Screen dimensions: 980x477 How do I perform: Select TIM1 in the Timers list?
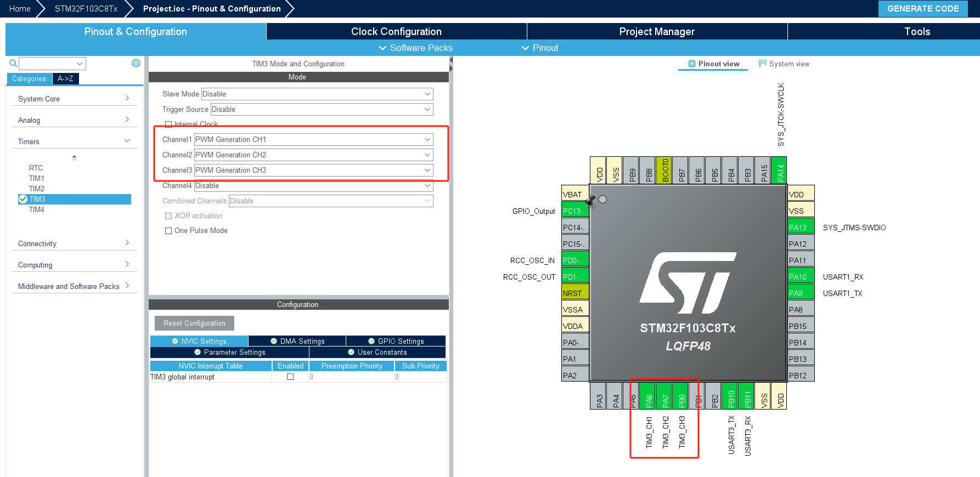(37, 178)
